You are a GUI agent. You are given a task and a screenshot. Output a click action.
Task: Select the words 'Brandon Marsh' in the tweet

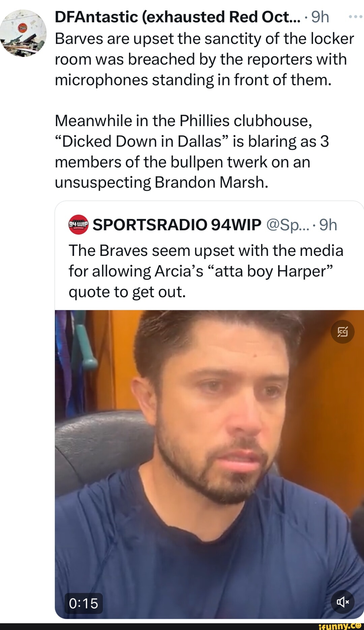211,182
